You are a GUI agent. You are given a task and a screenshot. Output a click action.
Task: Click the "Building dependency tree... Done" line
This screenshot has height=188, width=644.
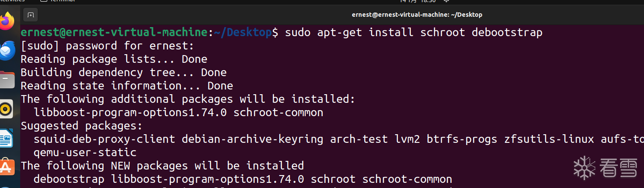click(x=123, y=72)
